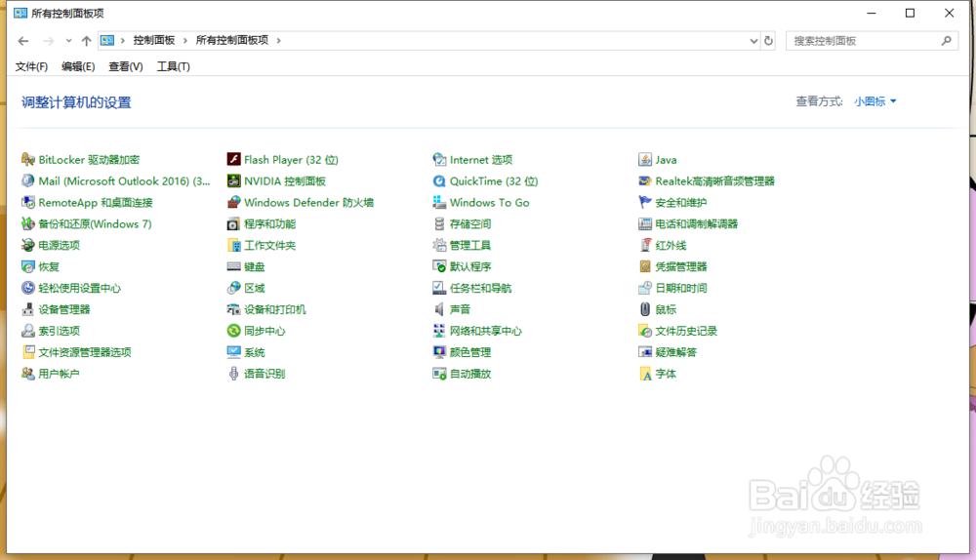This screenshot has width=976, height=560.
Task: Click the 自动播放 link
Action: click(x=470, y=374)
